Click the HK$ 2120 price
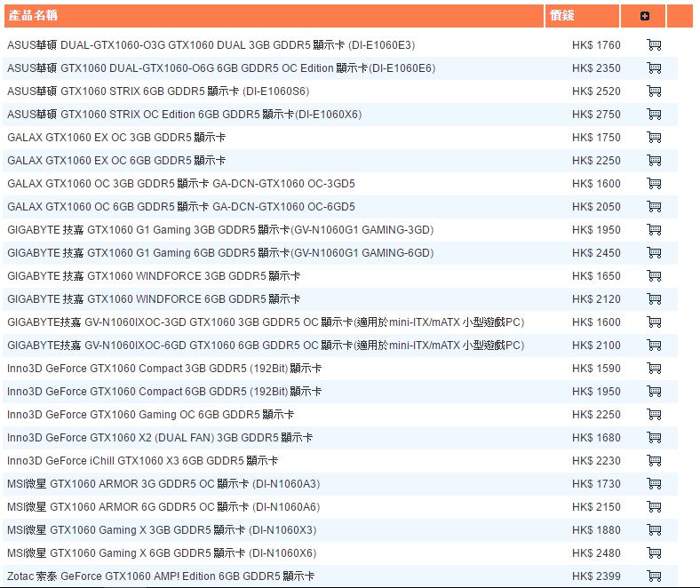Screen dimensions: 700x588 pyautogui.click(x=596, y=299)
